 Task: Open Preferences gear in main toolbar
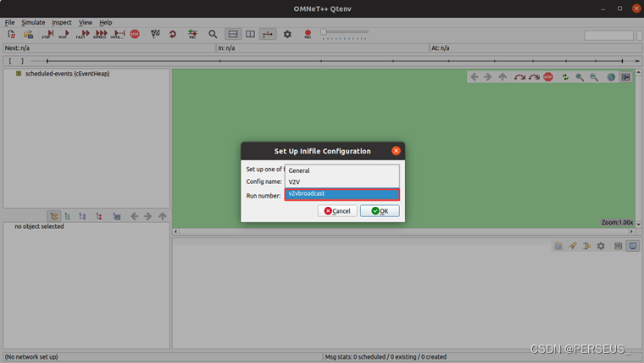click(x=287, y=34)
